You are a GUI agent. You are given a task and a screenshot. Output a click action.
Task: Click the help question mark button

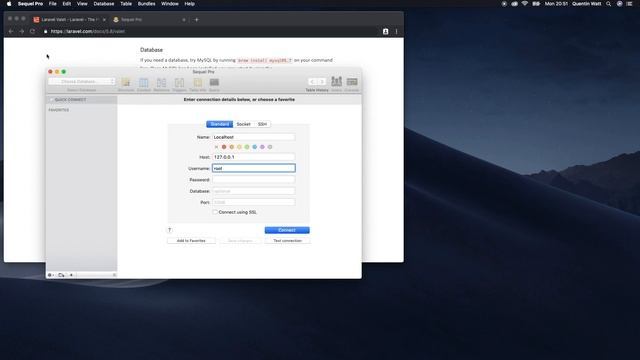(x=170, y=230)
